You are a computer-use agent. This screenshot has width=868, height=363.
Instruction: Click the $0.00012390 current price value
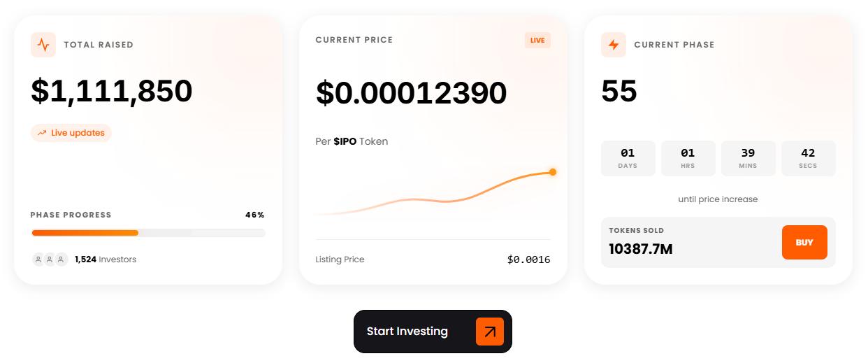pos(411,93)
